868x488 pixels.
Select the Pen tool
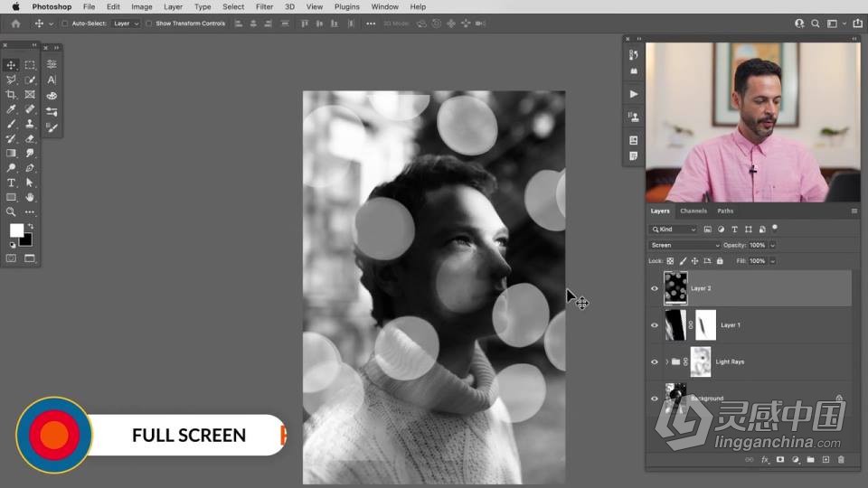click(30, 168)
